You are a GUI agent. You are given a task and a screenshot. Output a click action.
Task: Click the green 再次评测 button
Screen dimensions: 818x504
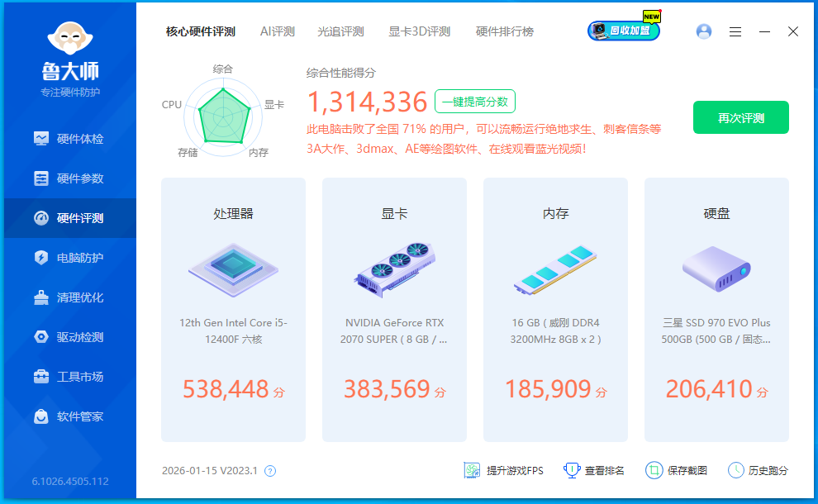click(740, 117)
